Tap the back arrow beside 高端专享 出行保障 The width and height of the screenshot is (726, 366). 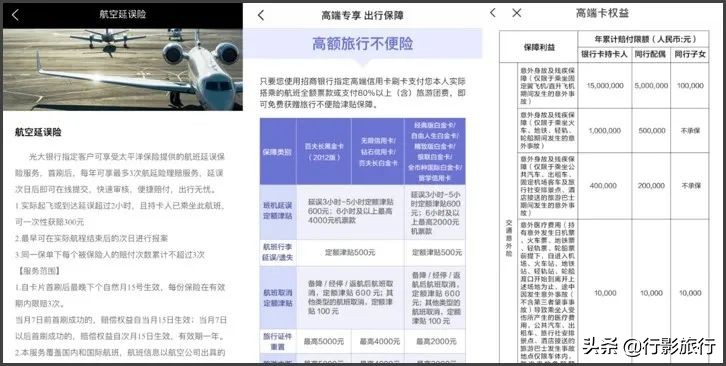tap(261, 15)
